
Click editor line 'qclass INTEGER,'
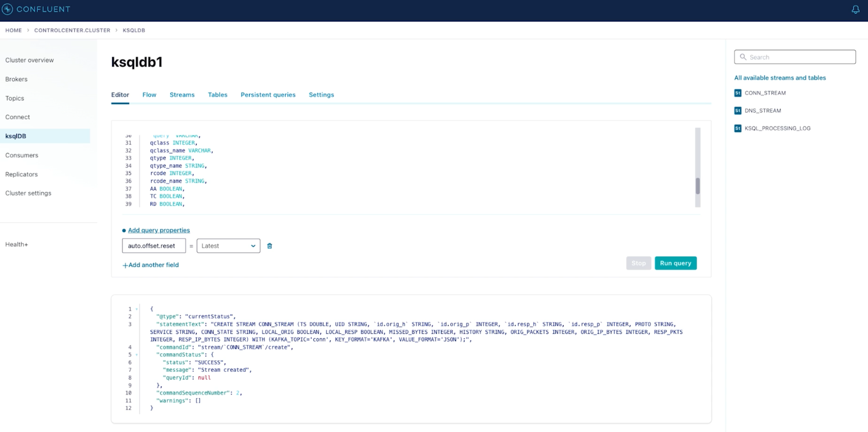pyautogui.click(x=174, y=143)
